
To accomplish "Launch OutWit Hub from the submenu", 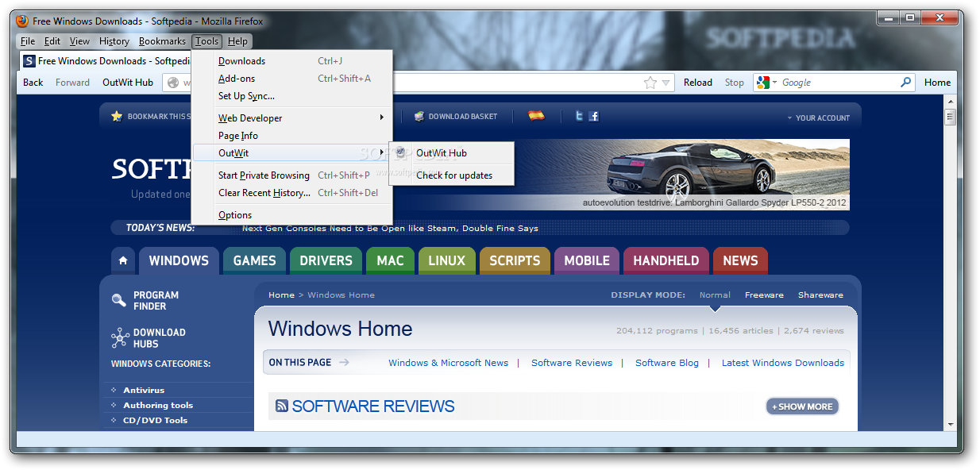I will click(x=451, y=153).
